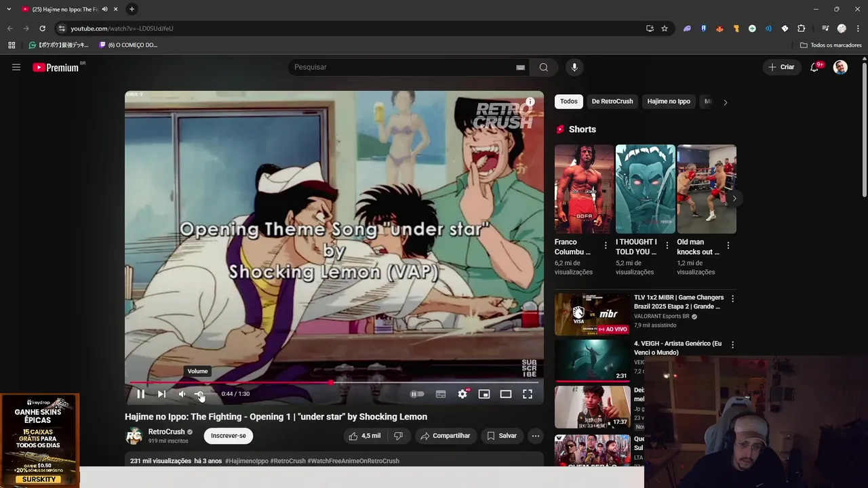Open the Chrome three-dot menu
868x488 pixels.
[858, 28]
